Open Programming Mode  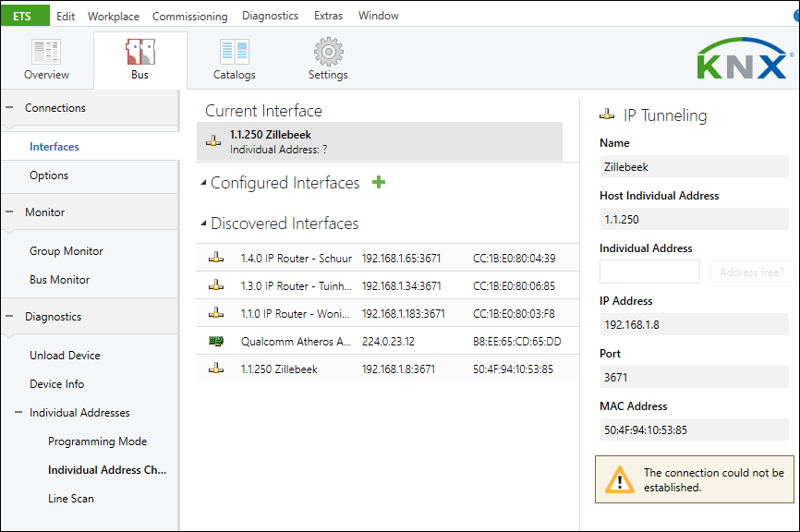[97, 441]
